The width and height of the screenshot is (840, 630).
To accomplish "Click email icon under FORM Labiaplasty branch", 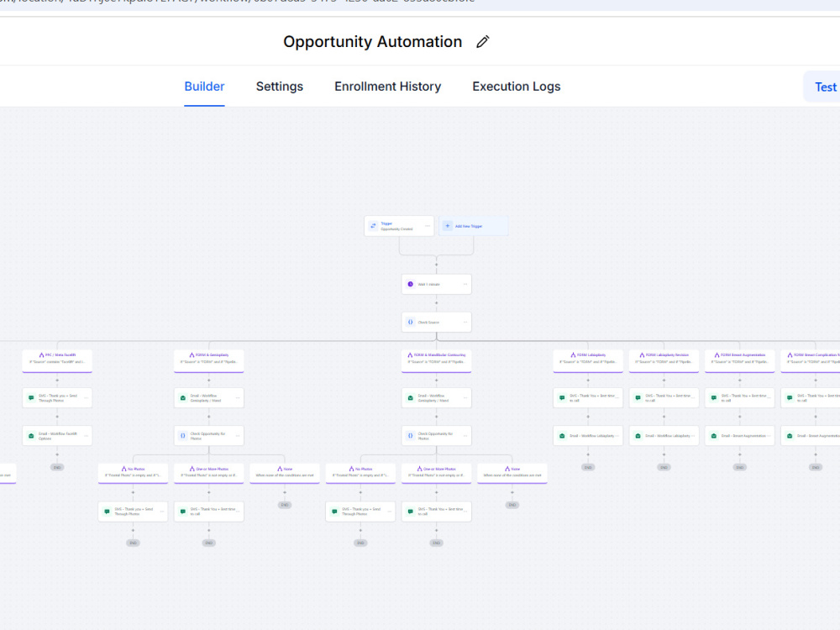I will tap(562, 436).
